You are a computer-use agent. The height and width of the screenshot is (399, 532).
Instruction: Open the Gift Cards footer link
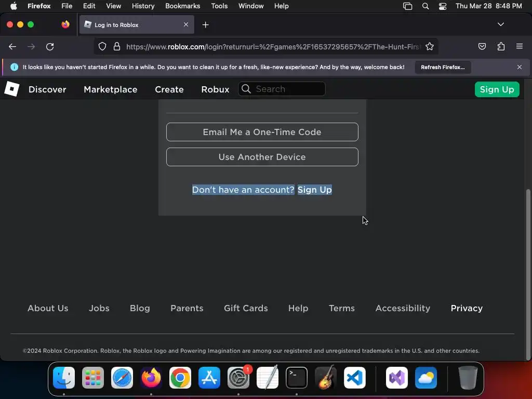246,308
